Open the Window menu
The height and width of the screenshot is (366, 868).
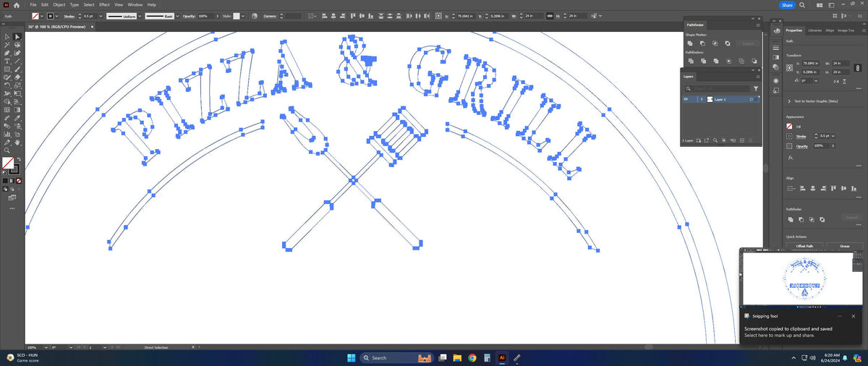[x=135, y=4]
